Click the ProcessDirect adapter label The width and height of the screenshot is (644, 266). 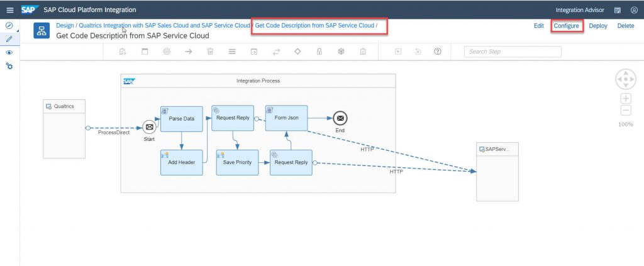(114, 133)
